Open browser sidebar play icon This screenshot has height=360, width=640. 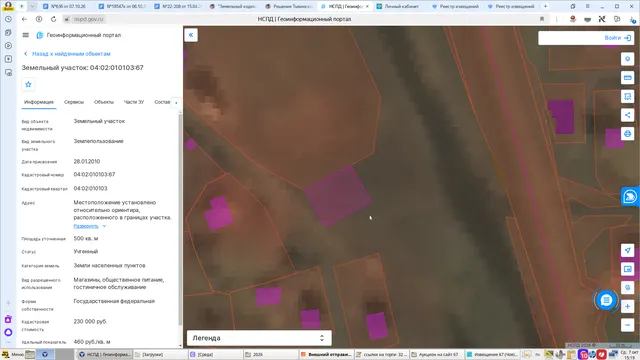[8, 46]
